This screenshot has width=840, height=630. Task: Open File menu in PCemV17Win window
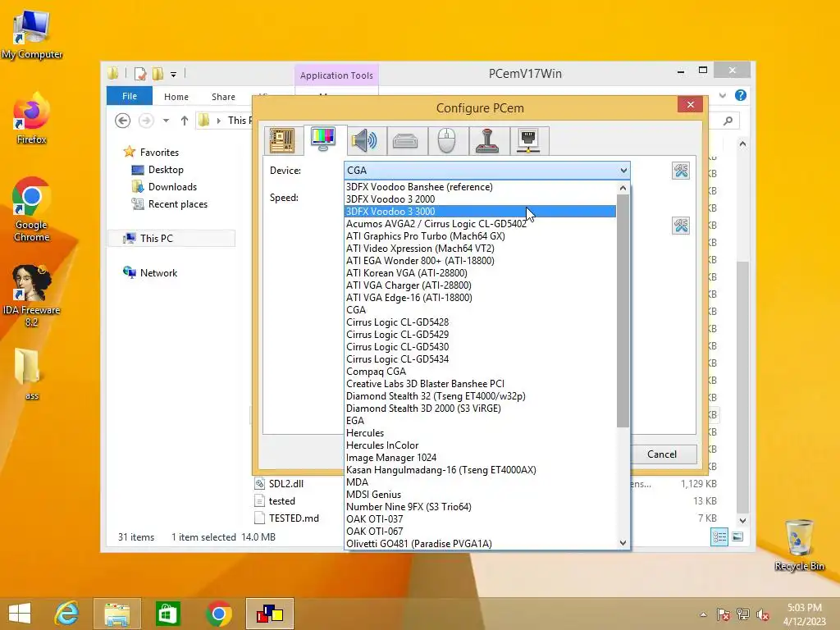coord(130,97)
